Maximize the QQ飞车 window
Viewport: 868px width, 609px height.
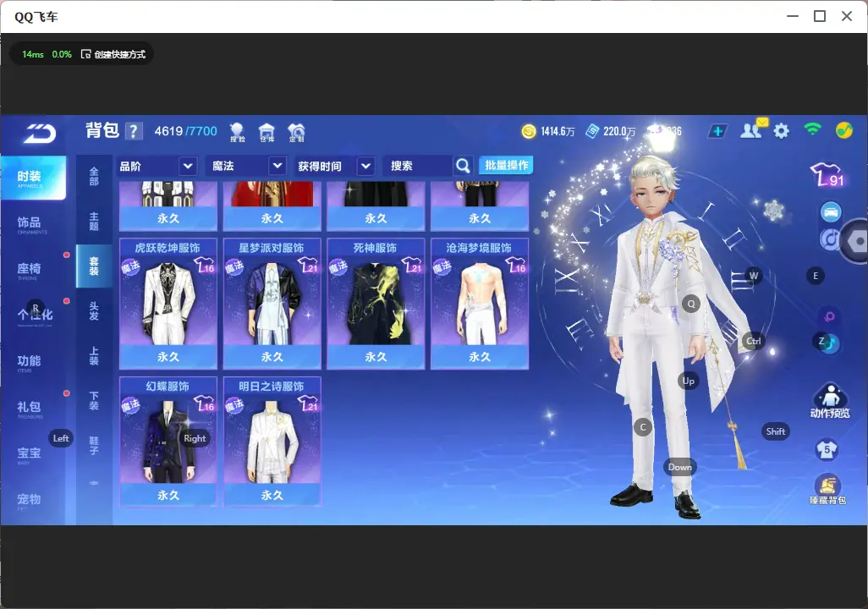(x=820, y=16)
